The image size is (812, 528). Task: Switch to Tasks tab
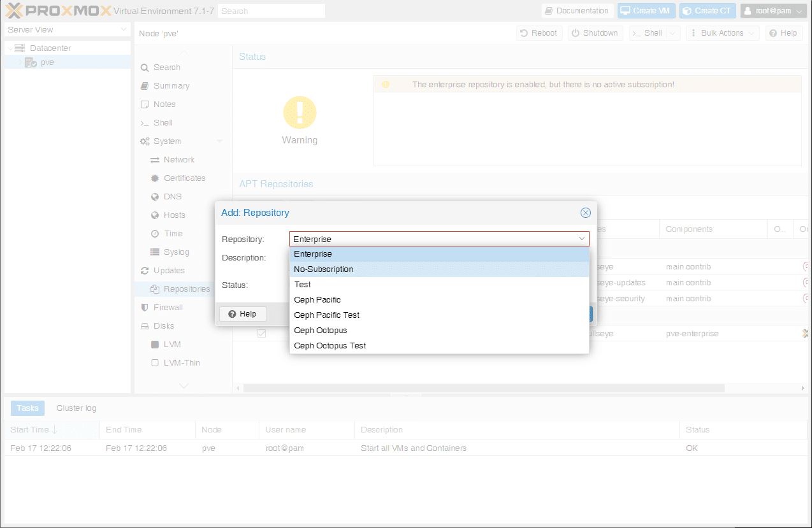(x=27, y=408)
